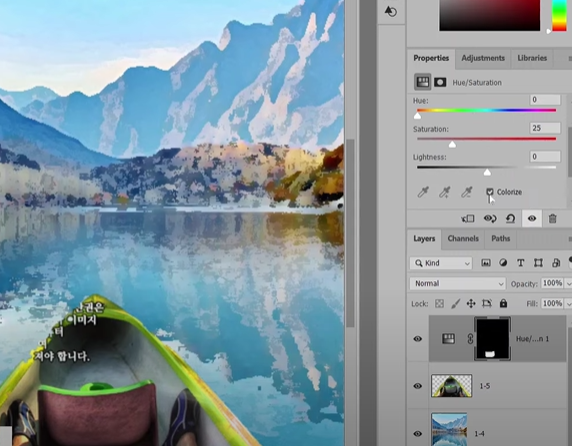Select the 1-5 layer thumbnail
572x446 pixels.
coord(451,385)
